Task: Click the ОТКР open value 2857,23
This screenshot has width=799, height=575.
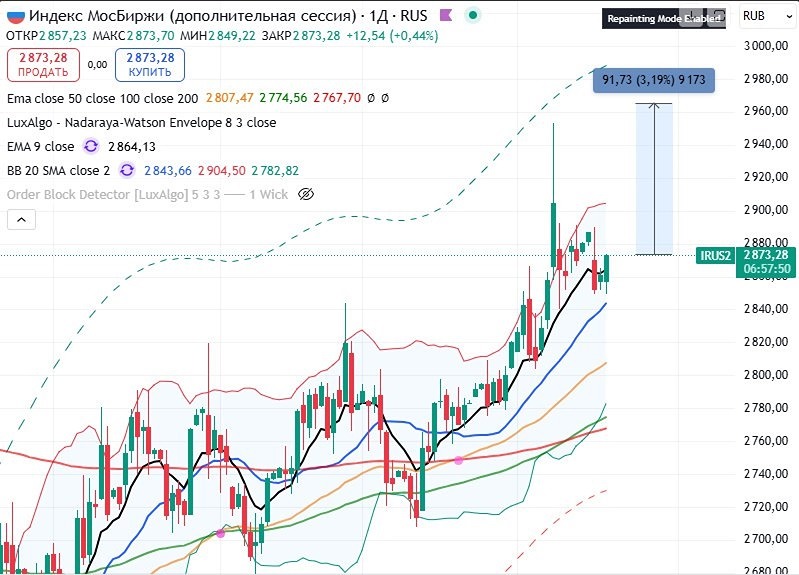Action: click(x=63, y=36)
